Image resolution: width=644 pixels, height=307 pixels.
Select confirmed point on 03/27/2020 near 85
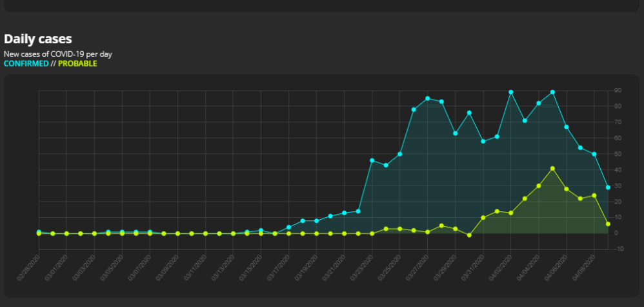427,98
